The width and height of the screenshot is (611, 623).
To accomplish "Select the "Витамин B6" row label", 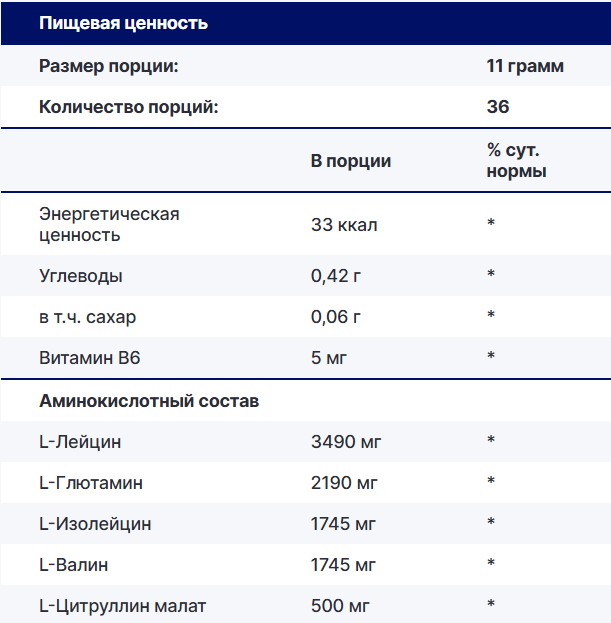I will pyautogui.click(x=89, y=357).
